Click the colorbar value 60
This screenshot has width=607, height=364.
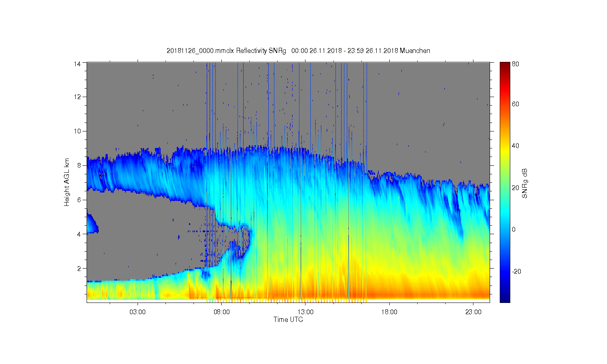[x=516, y=104]
